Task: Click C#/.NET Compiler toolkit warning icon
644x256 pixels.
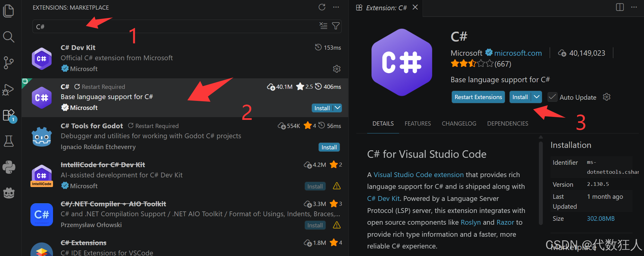Action: (337, 225)
